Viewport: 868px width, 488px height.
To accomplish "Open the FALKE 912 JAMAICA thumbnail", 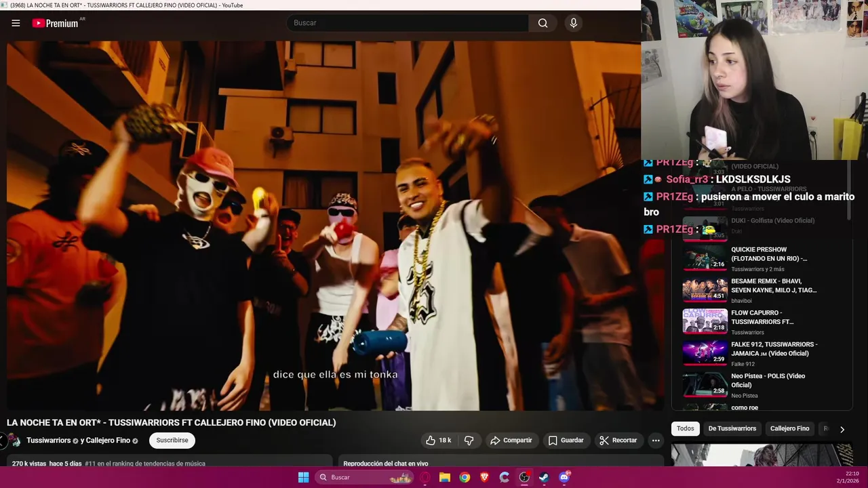I will [x=705, y=353].
